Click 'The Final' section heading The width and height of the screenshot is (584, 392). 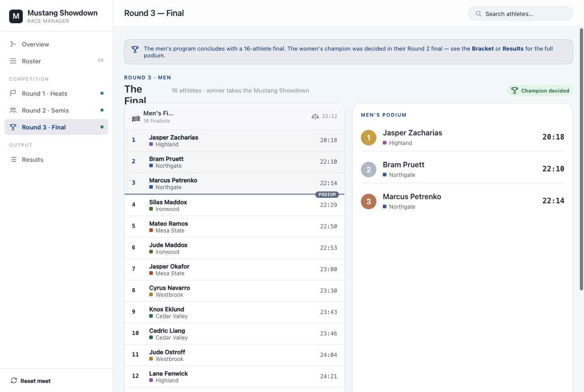click(x=135, y=95)
